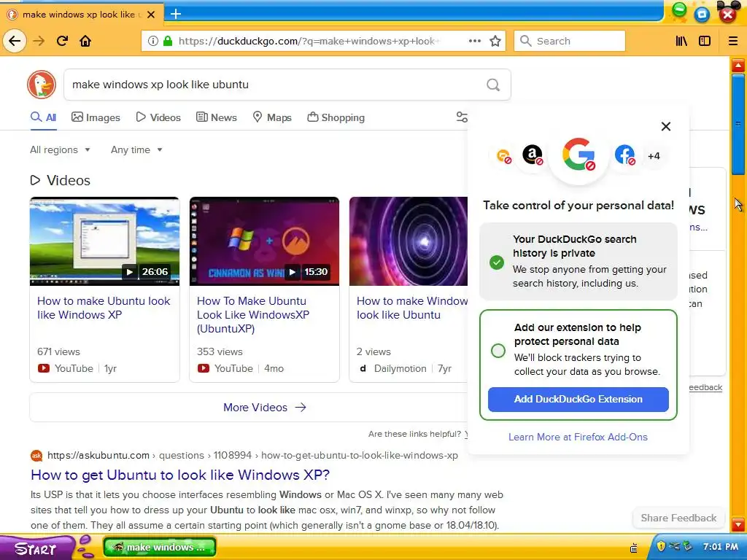Open 'How to get Ubuntu to look like Windows XP?'
Image resolution: width=747 pixels, height=560 pixels.
point(180,475)
